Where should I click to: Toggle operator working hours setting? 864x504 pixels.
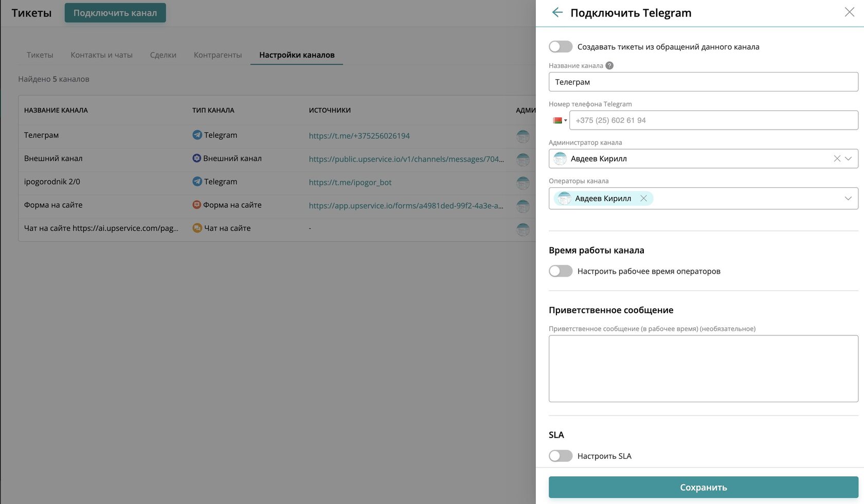[x=561, y=271]
